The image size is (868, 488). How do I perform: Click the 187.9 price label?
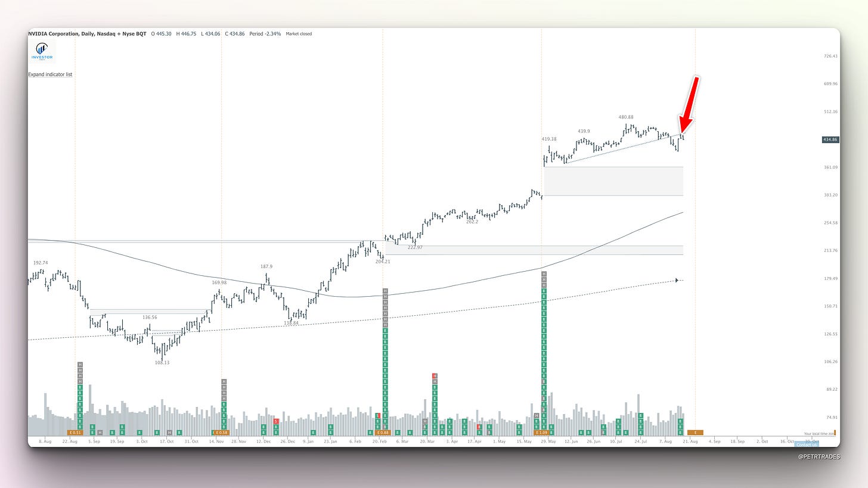coord(266,266)
